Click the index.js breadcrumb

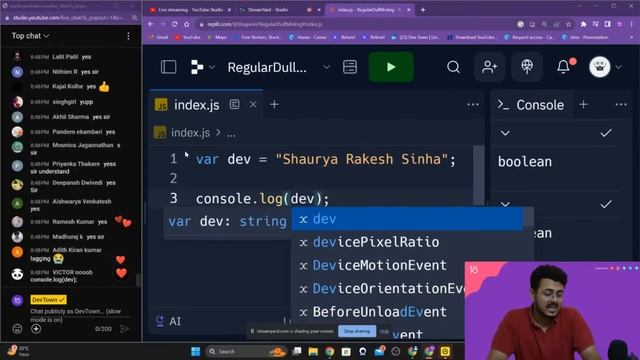pyautogui.click(x=190, y=133)
